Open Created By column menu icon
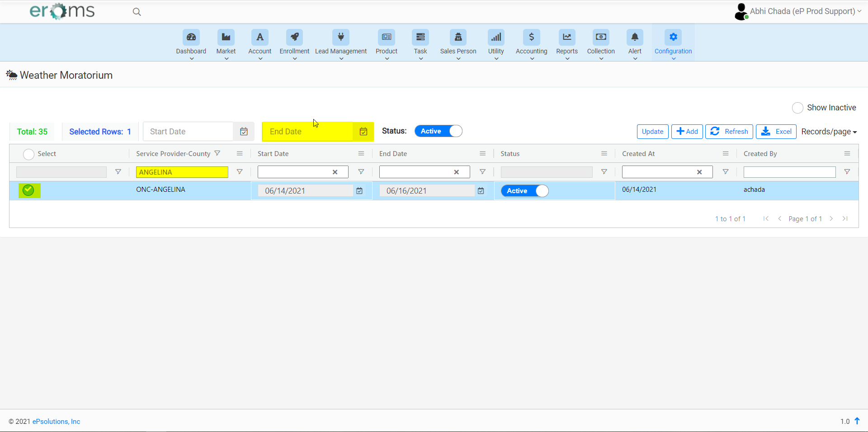 click(847, 154)
